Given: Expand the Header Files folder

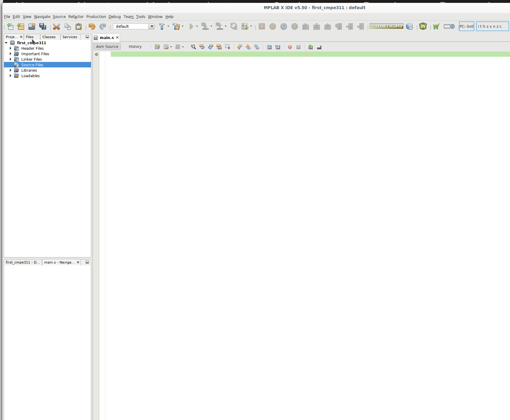Looking at the screenshot, I should 10,48.
